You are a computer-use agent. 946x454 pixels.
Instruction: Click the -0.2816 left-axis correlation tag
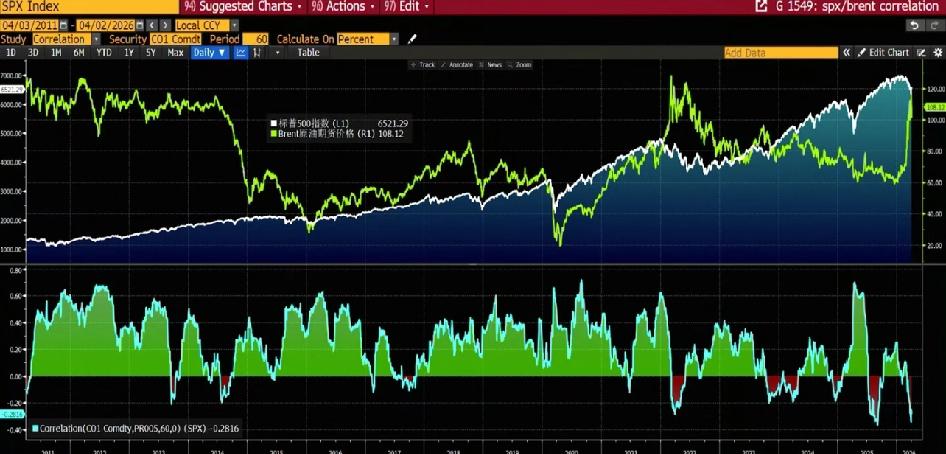tap(11, 414)
